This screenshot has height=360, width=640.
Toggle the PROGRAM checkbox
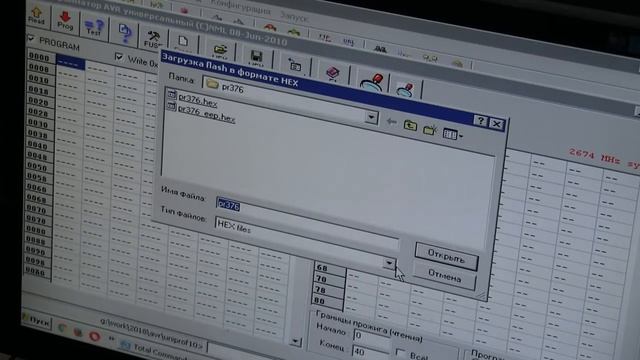coord(31,39)
